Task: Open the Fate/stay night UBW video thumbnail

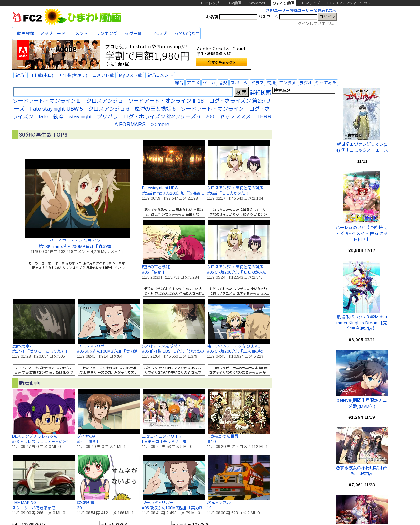Action: (x=174, y=163)
